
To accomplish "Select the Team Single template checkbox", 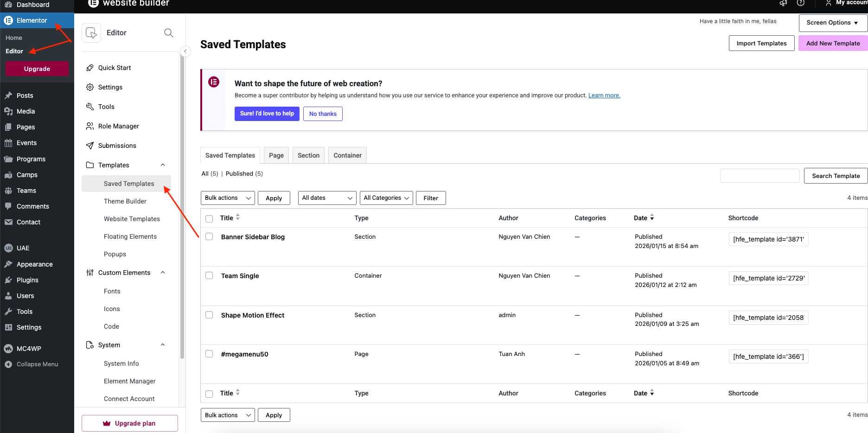I will [209, 276].
